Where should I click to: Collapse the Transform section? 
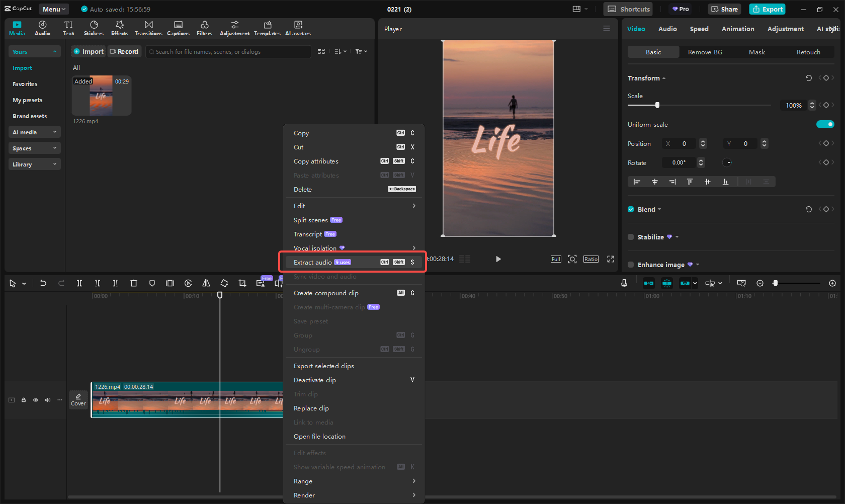(x=663, y=78)
